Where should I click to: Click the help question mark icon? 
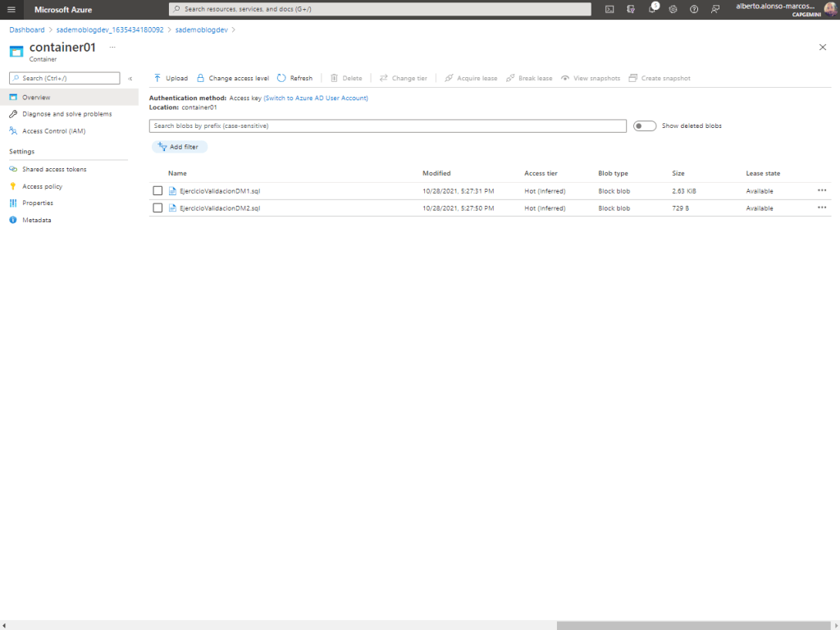pos(694,9)
